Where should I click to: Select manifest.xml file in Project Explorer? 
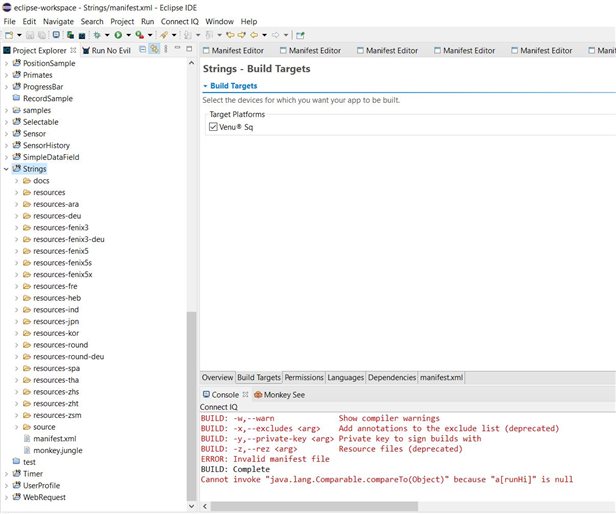pos(54,438)
